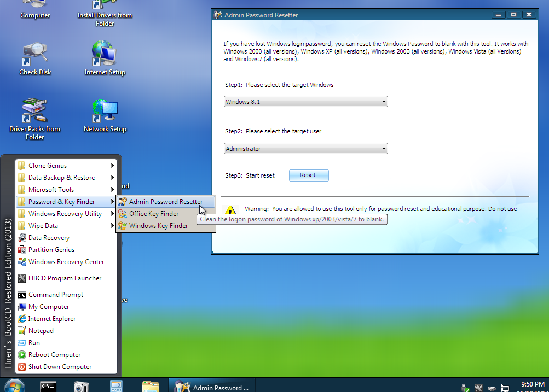Image resolution: width=549 pixels, height=392 pixels.
Task: Expand the Microsoft Tools submenu arrow
Action: 112,190
